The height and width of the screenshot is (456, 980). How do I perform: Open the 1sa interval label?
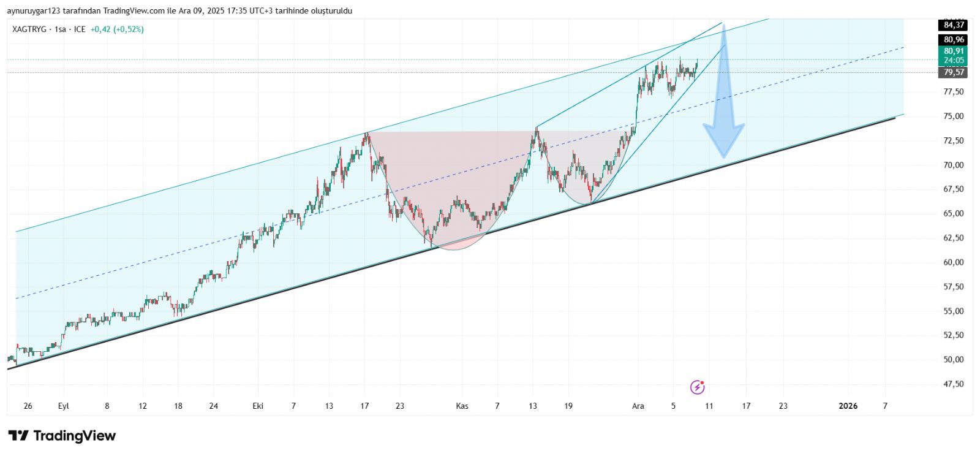(60, 29)
